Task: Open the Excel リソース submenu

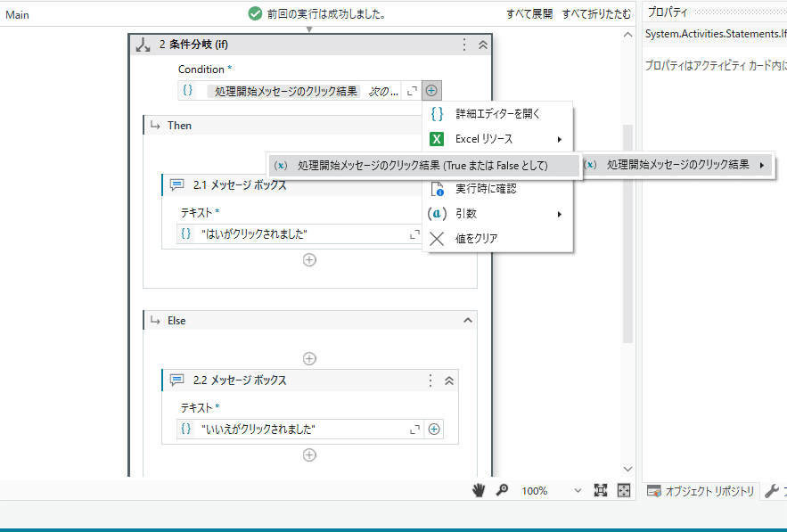Action: click(497, 139)
